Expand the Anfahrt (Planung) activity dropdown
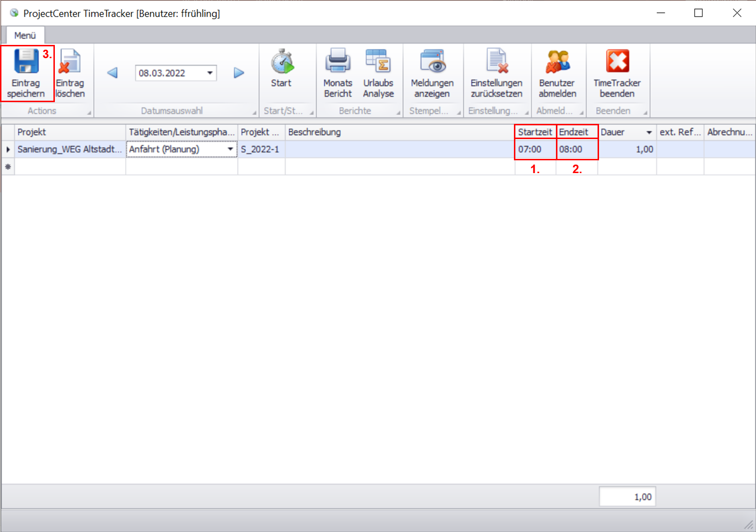Screen dimensions: 756x532 230,149
